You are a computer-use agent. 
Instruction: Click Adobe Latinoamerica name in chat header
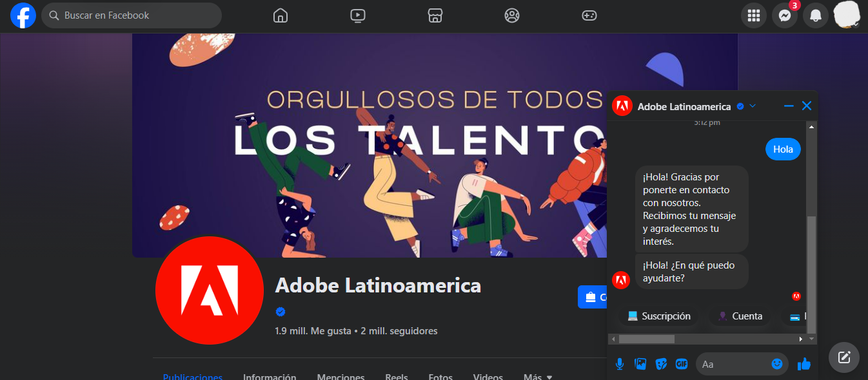684,106
